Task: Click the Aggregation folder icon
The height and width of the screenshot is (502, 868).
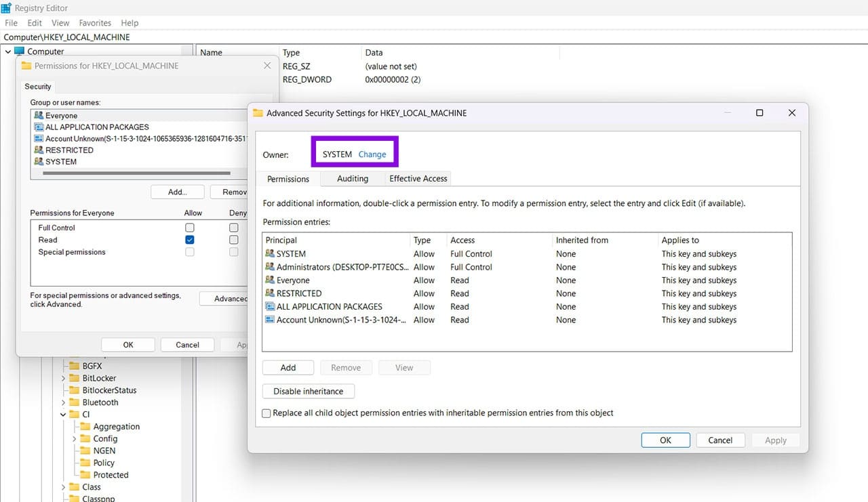Action: 85,427
